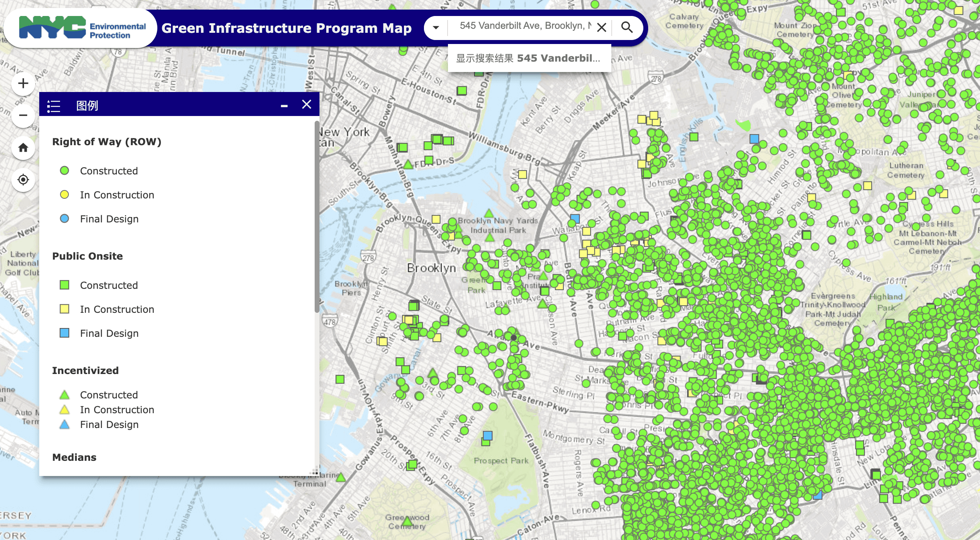Click the ROW Constructed green circle swatch
This screenshot has height=540, width=980.
tap(64, 171)
